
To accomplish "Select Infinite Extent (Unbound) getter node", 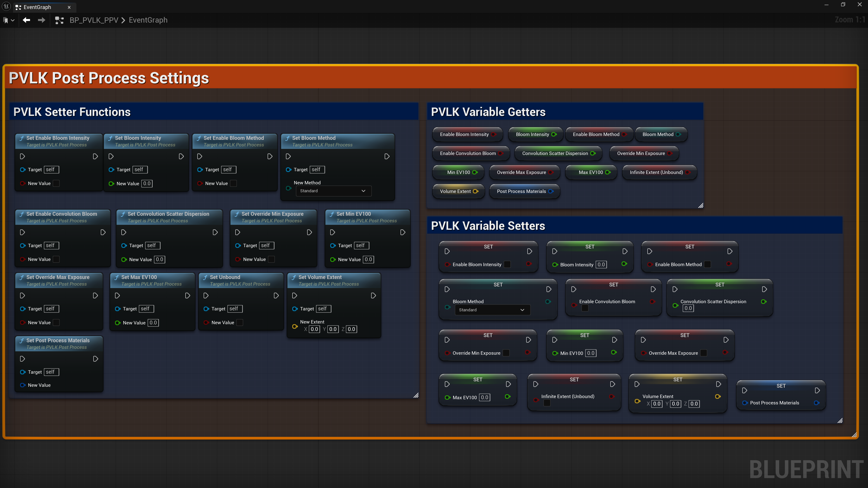I will [x=659, y=172].
